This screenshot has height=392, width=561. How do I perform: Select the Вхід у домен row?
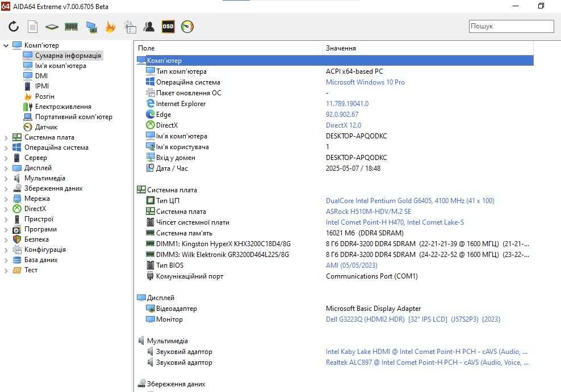point(335,158)
